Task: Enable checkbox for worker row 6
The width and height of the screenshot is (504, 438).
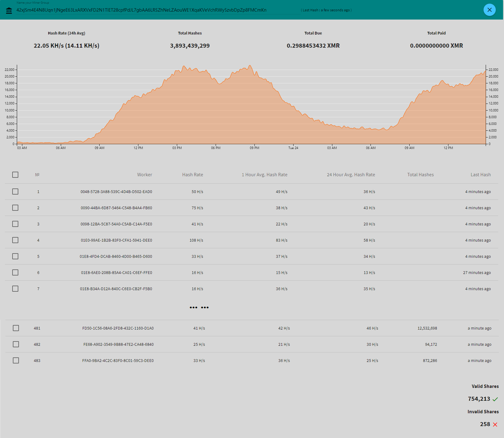Action: click(15, 272)
